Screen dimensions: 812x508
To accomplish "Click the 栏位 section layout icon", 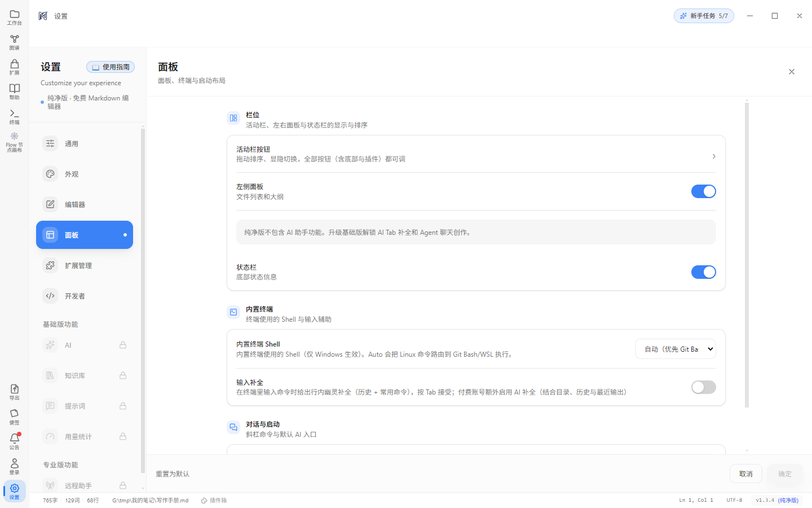I will click(233, 118).
